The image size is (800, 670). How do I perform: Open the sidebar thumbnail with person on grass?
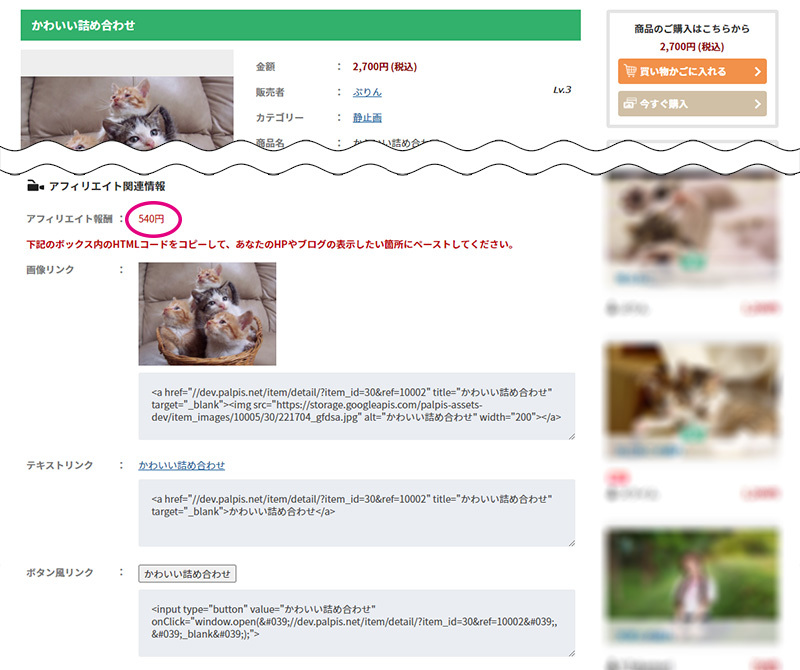[x=692, y=584]
